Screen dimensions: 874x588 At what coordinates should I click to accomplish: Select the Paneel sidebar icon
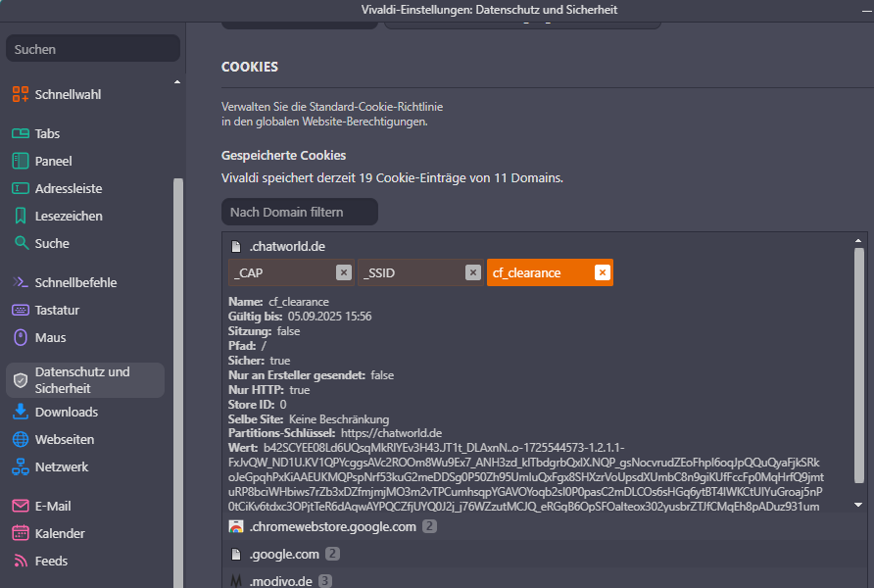click(21, 161)
